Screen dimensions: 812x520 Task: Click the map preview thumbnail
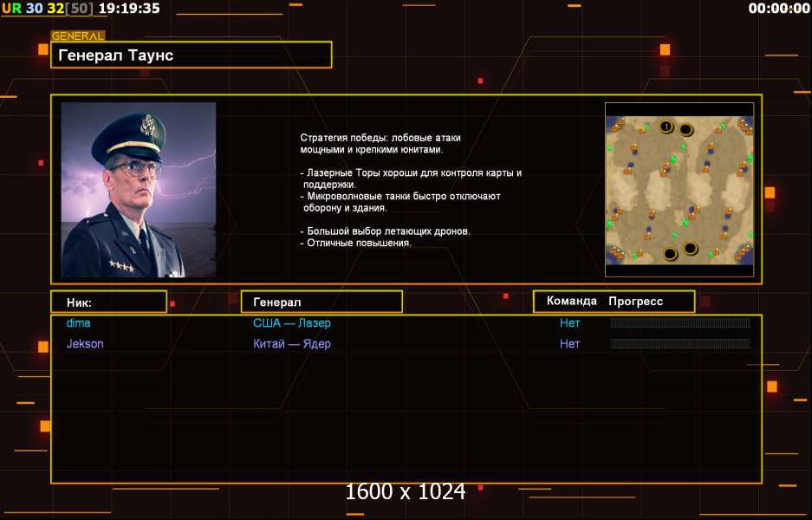[x=679, y=190]
